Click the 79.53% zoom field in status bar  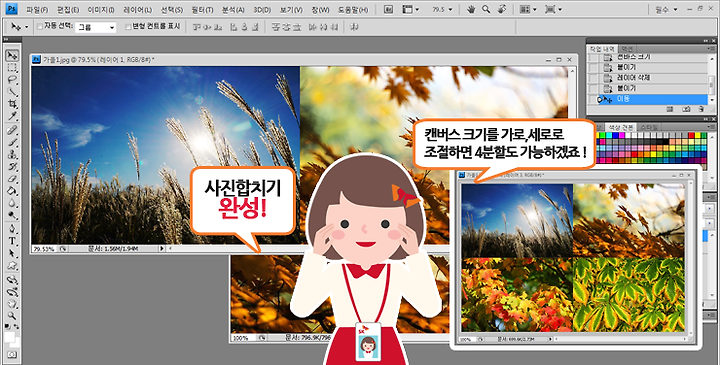tap(44, 248)
